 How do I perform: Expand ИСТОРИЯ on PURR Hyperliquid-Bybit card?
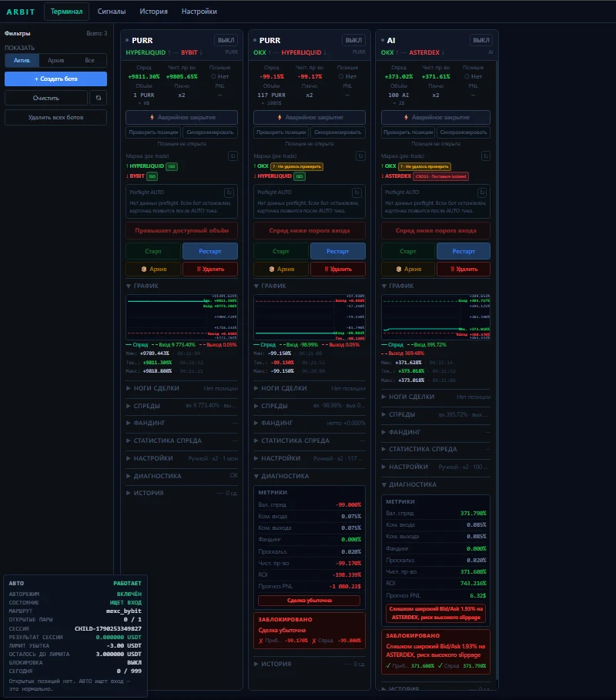(x=182, y=493)
